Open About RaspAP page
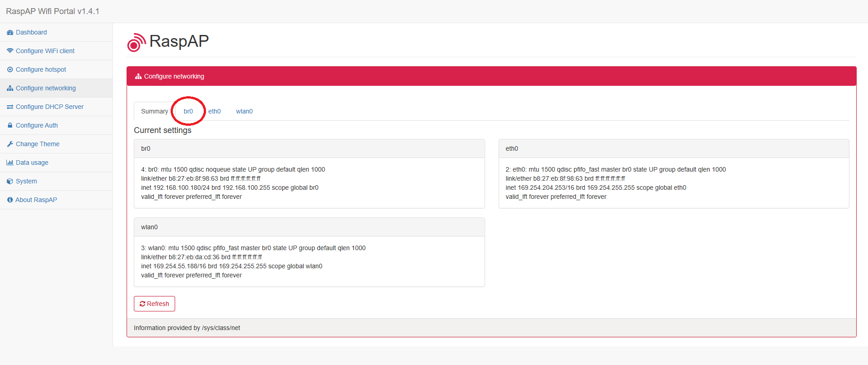868x365 pixels. tap(36, 200)
